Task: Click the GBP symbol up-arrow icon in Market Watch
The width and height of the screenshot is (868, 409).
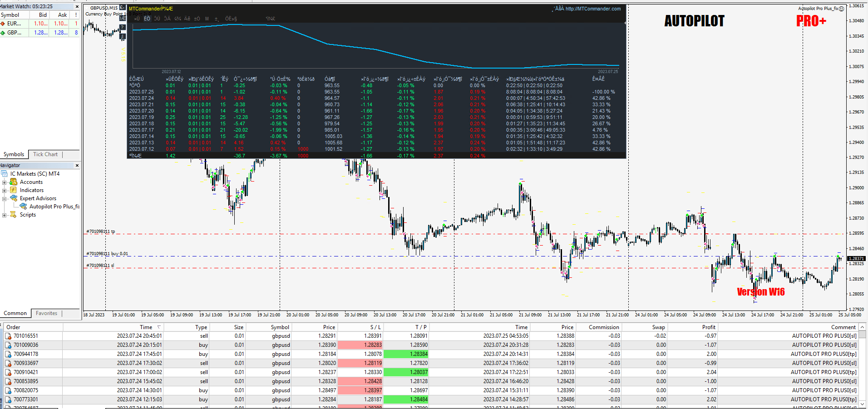Action: pyautogui.click(x=3, y=33)
